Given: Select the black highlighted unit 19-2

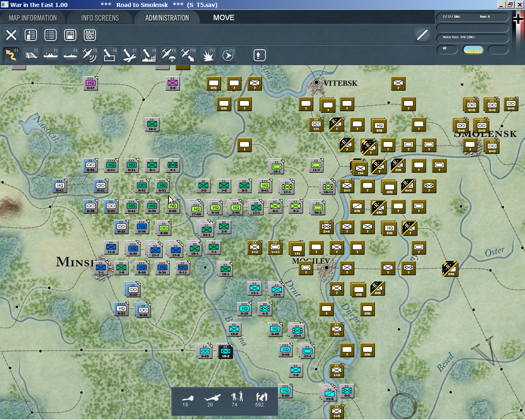Looking at the screenshot, I should (x=226, y=352).
